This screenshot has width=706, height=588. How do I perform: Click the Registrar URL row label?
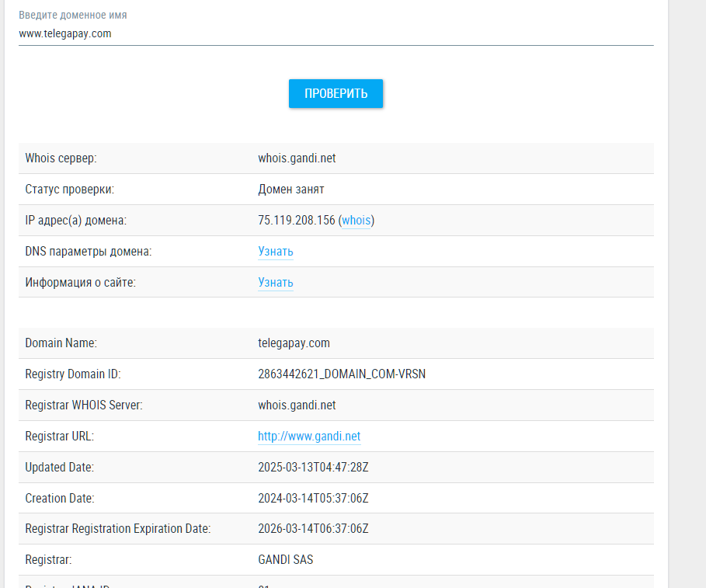(59, 437)
